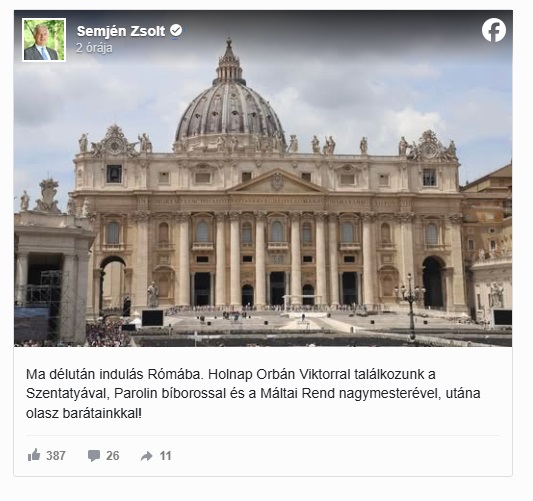Click the right clock atop the facade
The width and height of the screenshot is (533, 501).
point(429,150)
